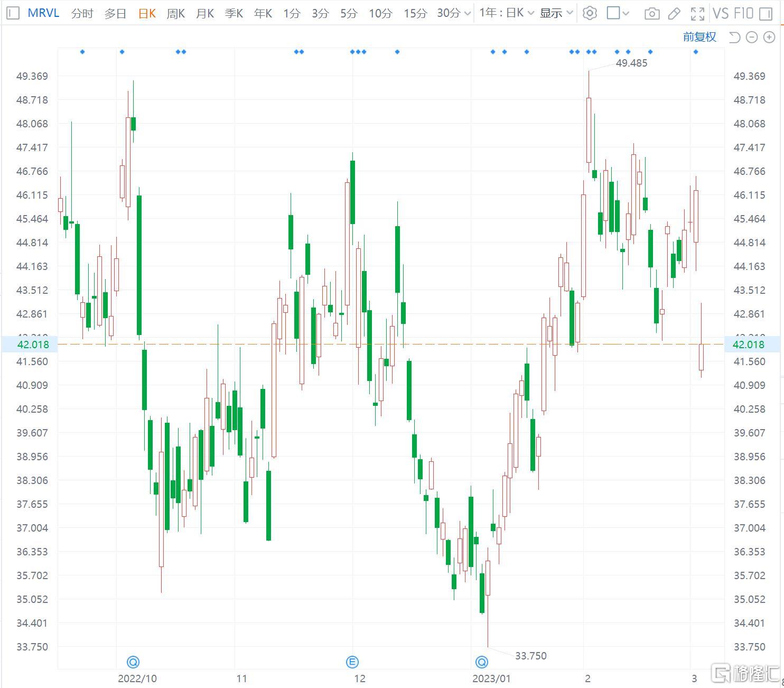Viewport: 784px width, 688px height.
Task: Open chart settings gear icon
Action: (590, 13)
